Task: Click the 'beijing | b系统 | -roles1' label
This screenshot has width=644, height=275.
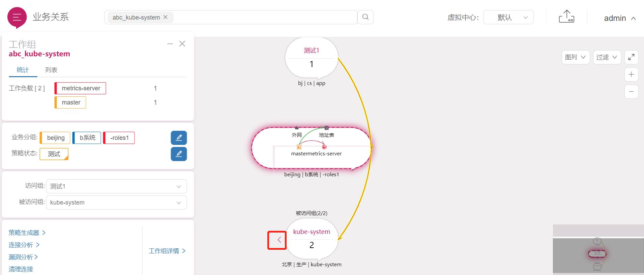Action: coord(312,175)
